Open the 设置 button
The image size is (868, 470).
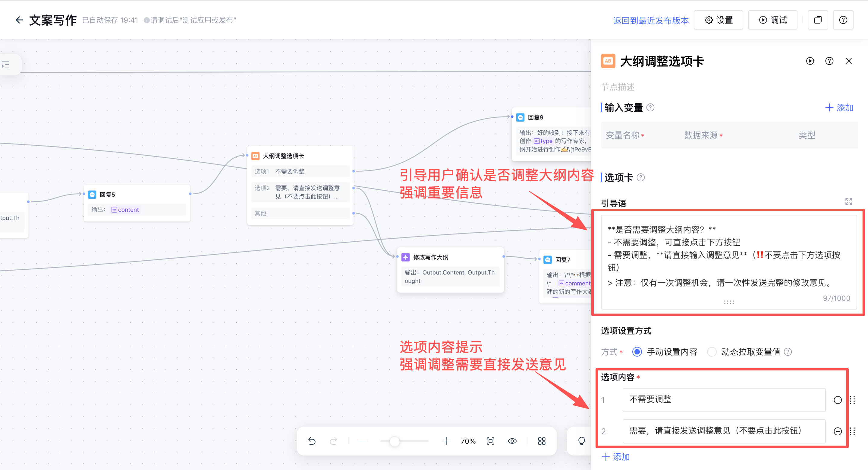click(x=719, y=20)
